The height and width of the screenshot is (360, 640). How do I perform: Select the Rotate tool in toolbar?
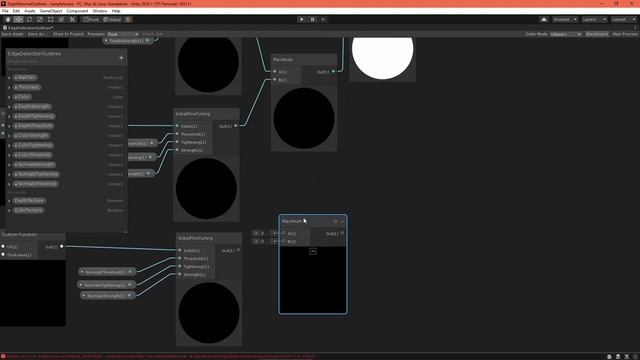tap(29, 20)
